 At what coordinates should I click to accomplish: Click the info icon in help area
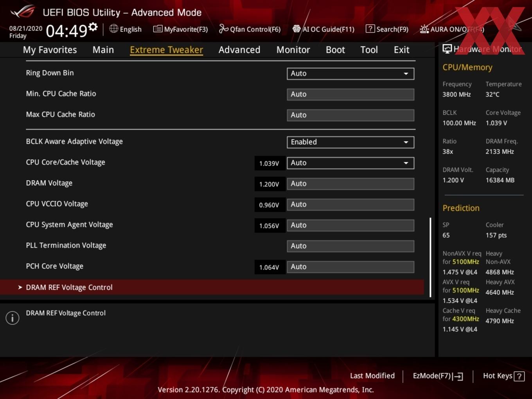pos(13,318)
